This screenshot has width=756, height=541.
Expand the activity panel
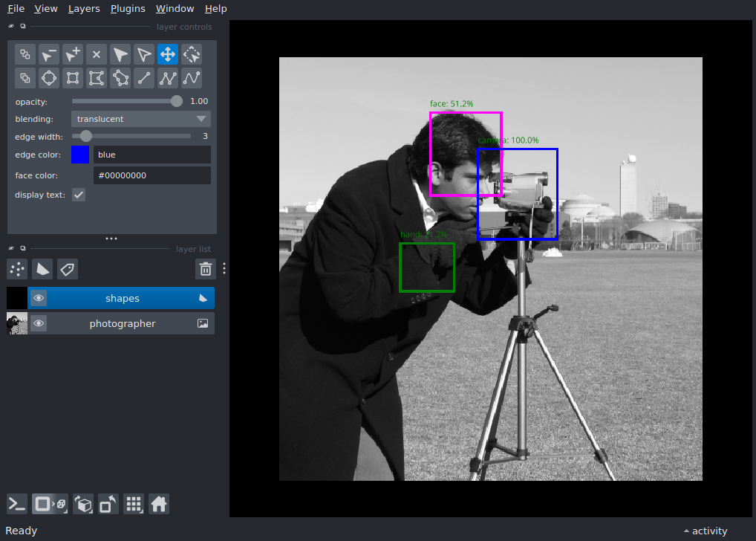click(705, 531)
